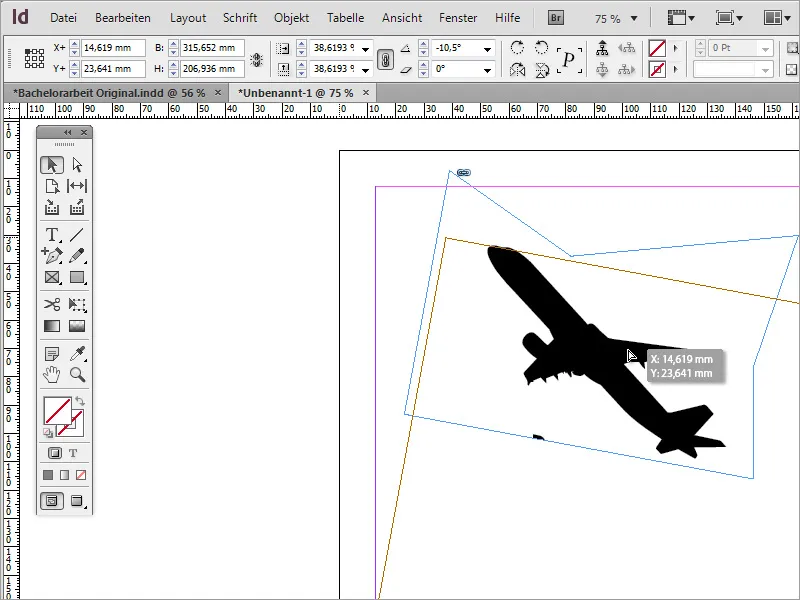This screenshot has width=800, height=600.
Task: Open the Hilfe menu
Action: click(508, 18)
